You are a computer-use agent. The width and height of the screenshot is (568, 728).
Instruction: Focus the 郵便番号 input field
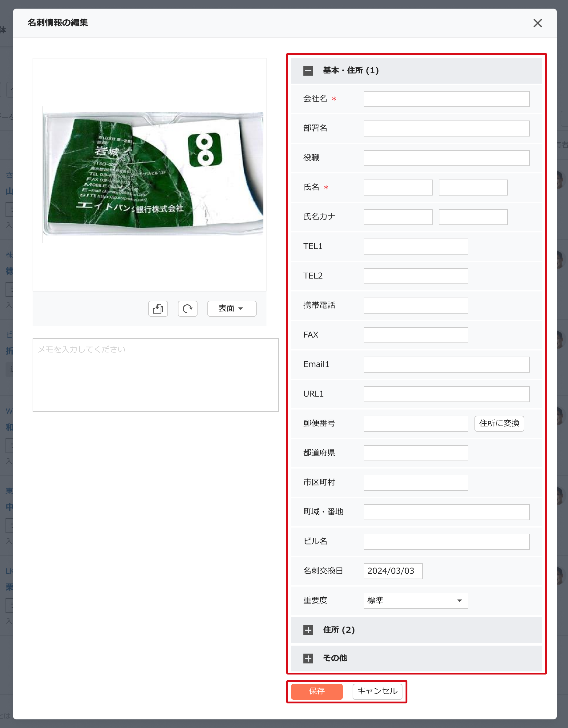416,423
